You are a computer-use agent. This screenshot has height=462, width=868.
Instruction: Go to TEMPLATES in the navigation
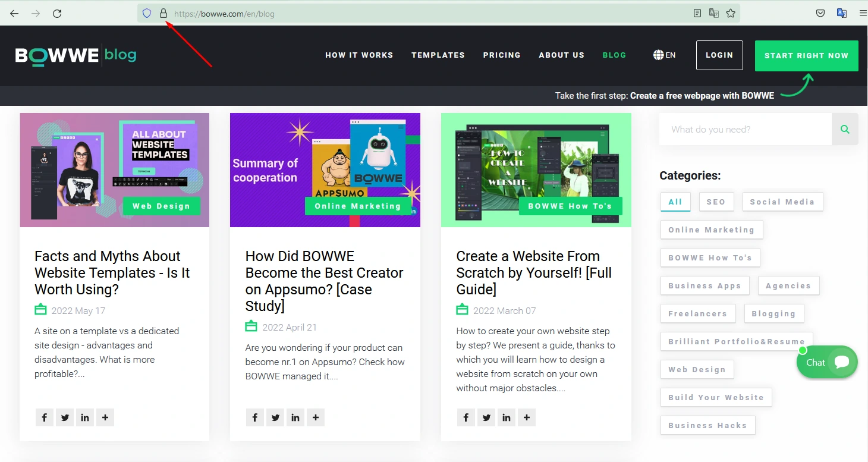(438, 55)
